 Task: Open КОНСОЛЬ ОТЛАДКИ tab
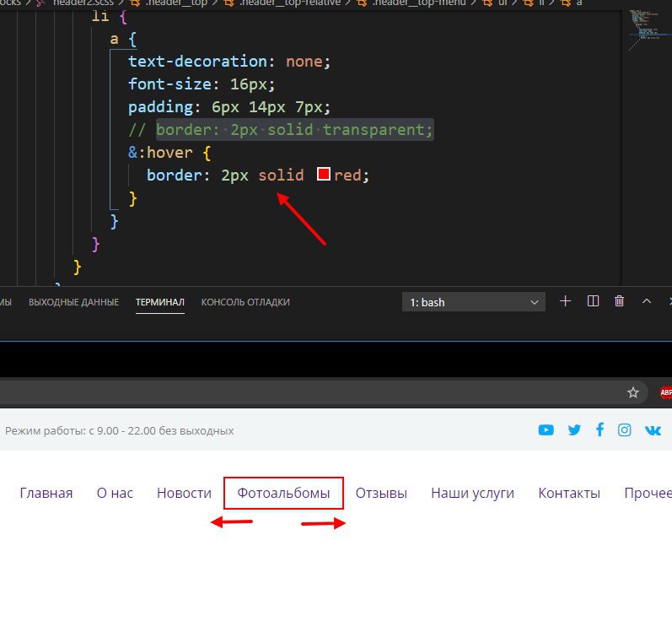245,302
